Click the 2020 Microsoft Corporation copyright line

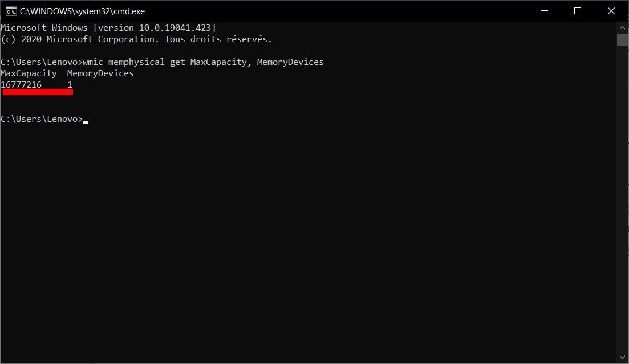tap(136, 39)
